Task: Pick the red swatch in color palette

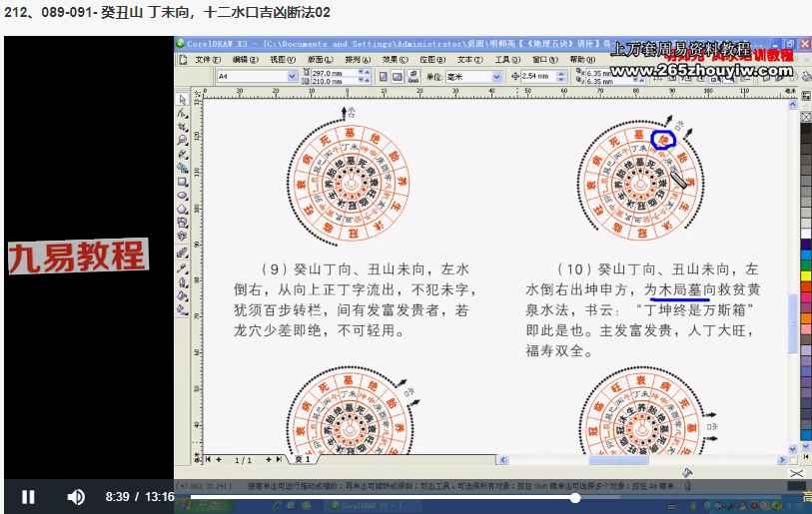Action: (x=806, y=285)
